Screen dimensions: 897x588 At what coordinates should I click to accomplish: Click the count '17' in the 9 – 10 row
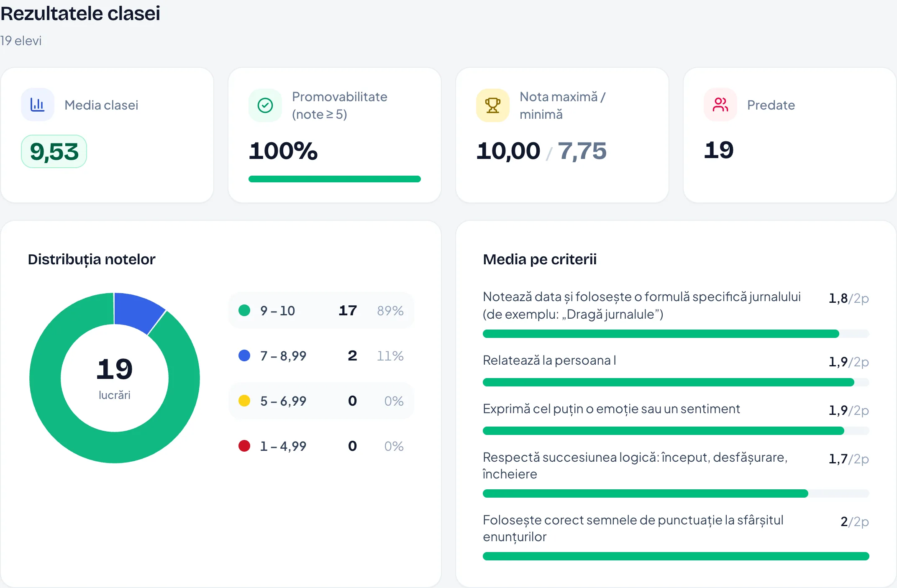coord(348,310)
